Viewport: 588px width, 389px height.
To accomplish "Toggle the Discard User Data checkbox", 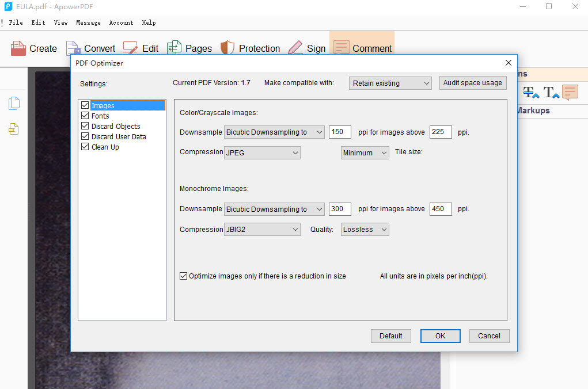I will click(85, 136).
